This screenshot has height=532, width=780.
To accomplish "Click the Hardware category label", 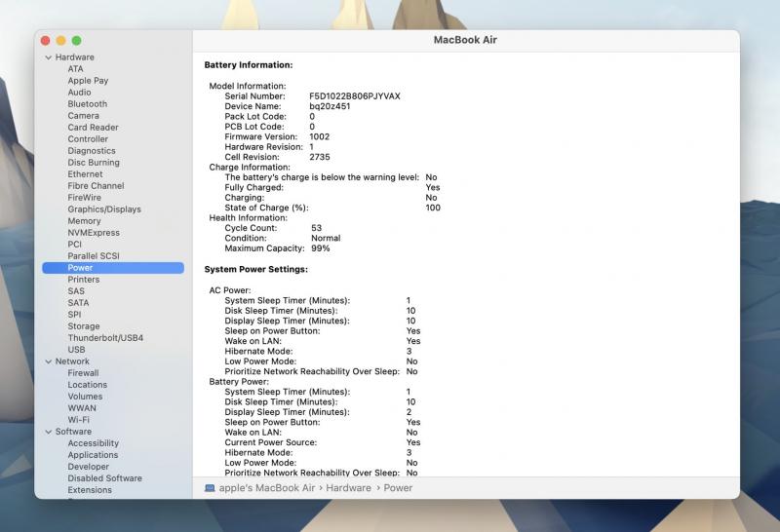I will (x=75, y=57).
